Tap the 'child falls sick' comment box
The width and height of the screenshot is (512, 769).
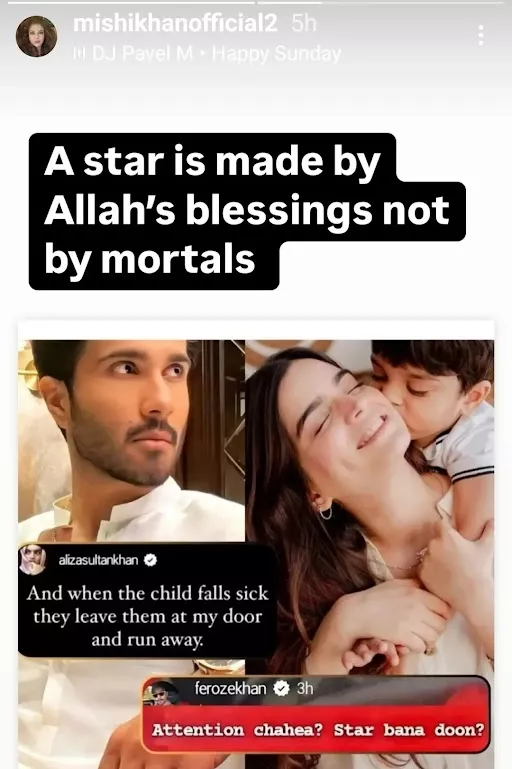click(x=147, y=600)
